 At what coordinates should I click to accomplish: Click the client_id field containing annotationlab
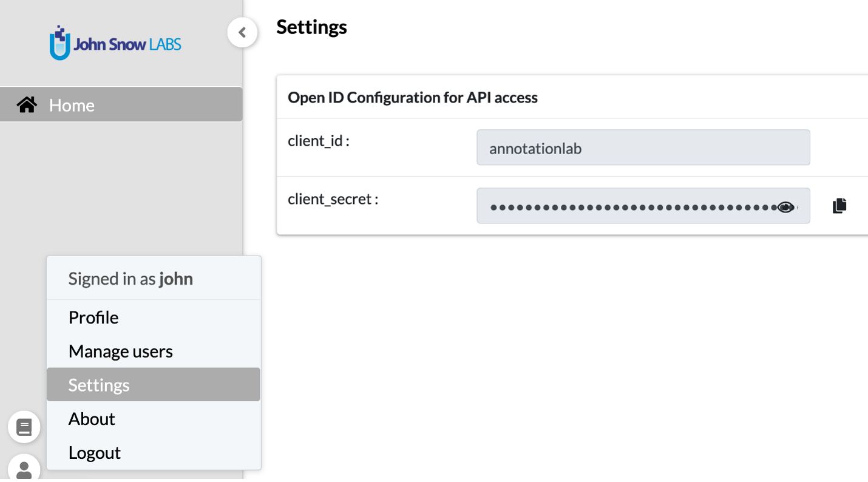643,148
